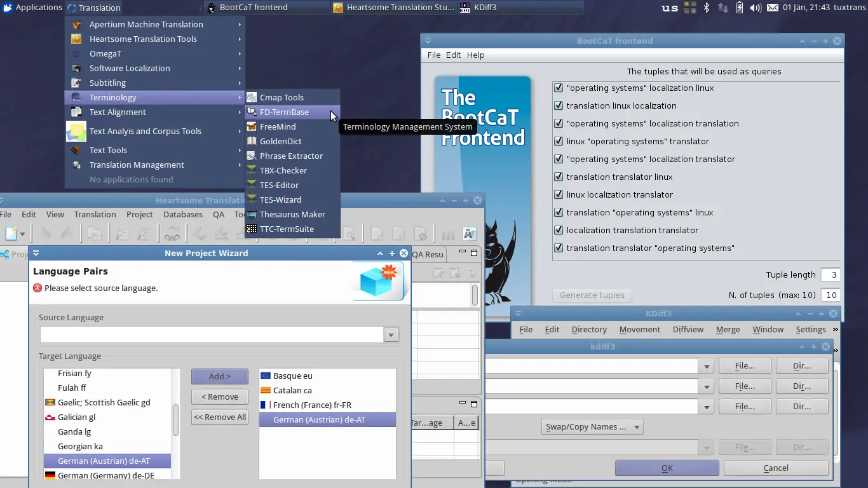Open the mail notification tray icon
The width and height of the screenshot is (868, 488).
point(772,8)
